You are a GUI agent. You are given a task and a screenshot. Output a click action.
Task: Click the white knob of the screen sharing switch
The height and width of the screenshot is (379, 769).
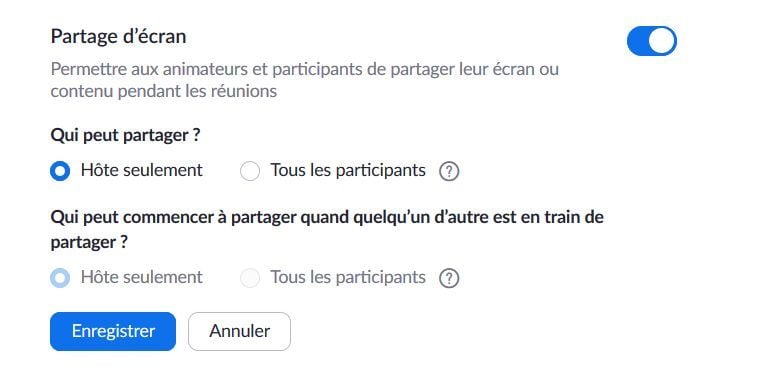pos(662,41)
